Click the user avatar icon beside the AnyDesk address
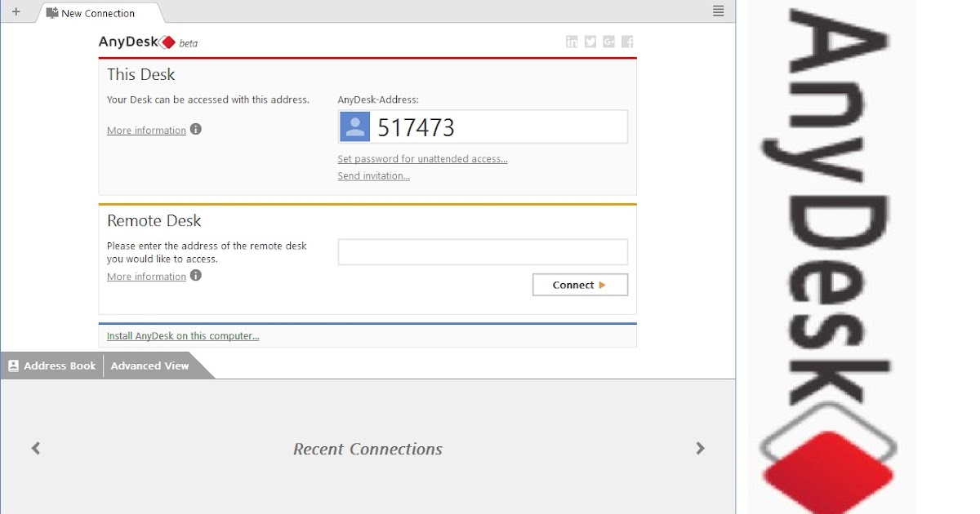Screen dimensions: 980x514 pyautogui.click(x=354, y=126)
